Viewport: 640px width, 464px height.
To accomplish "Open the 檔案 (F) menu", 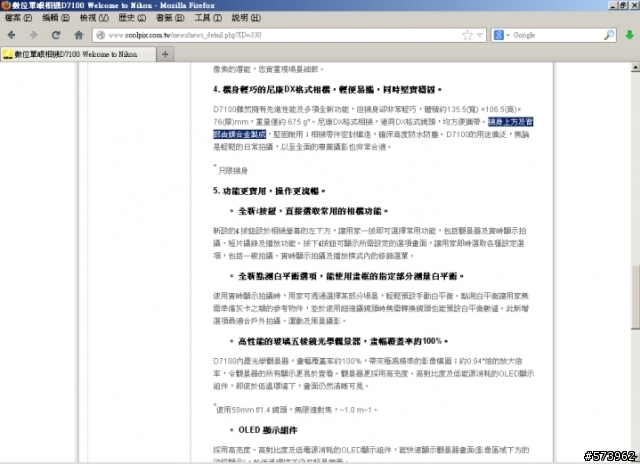I will 18,18.
